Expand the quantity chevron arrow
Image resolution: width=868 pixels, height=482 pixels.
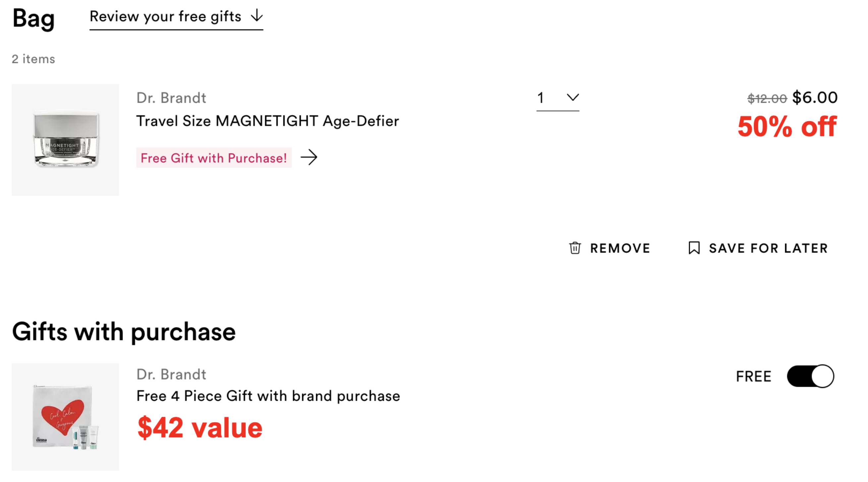pos(572,98)
